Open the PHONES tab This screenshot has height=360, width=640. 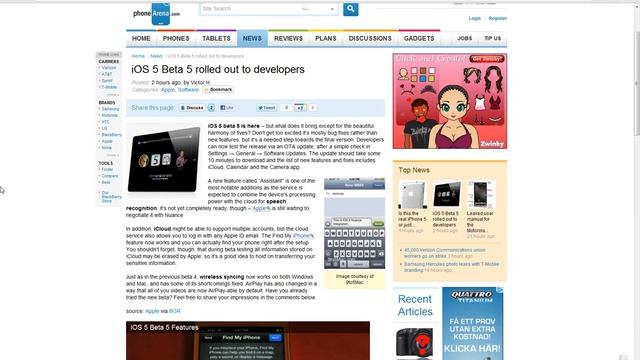176,38
